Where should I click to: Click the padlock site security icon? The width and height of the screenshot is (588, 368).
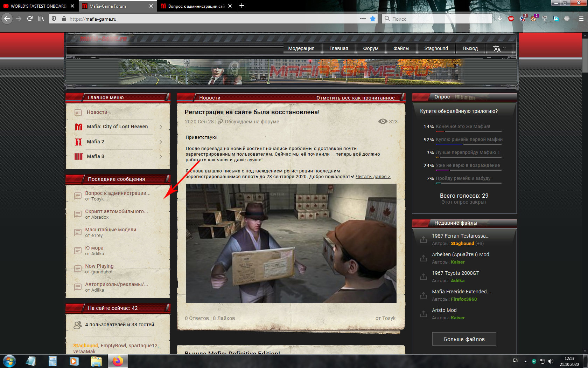click(64, 19)
